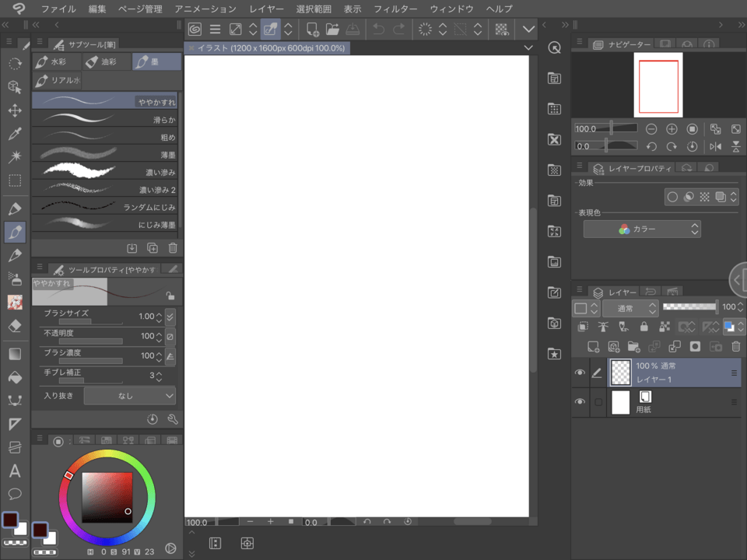747x560 pixels.
Task: Select the 薄墨 brush
Action: tap(105, 154)
